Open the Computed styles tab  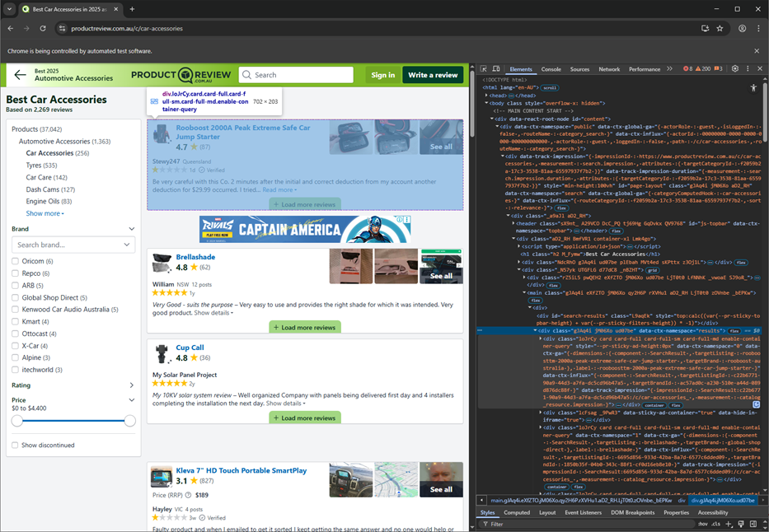[x=517, y=512]
